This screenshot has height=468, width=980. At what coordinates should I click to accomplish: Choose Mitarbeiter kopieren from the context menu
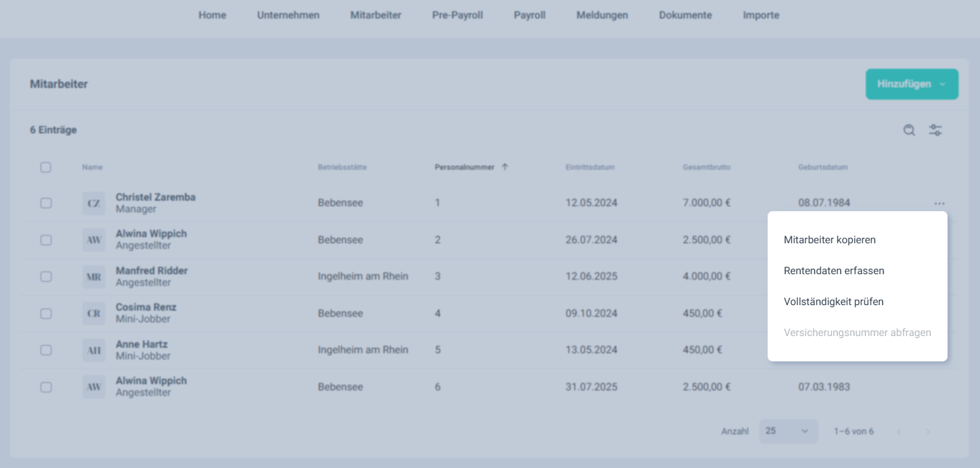tap(829, 240)
